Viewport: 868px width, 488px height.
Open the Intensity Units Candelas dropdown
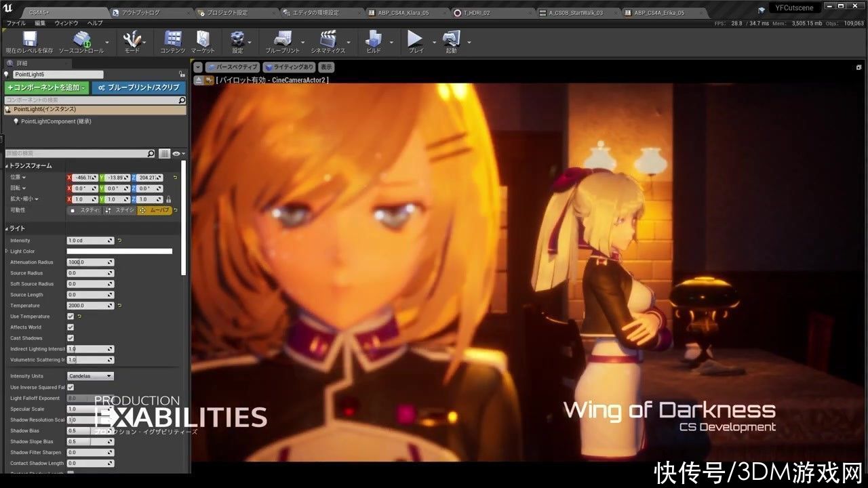click(90, 376)
